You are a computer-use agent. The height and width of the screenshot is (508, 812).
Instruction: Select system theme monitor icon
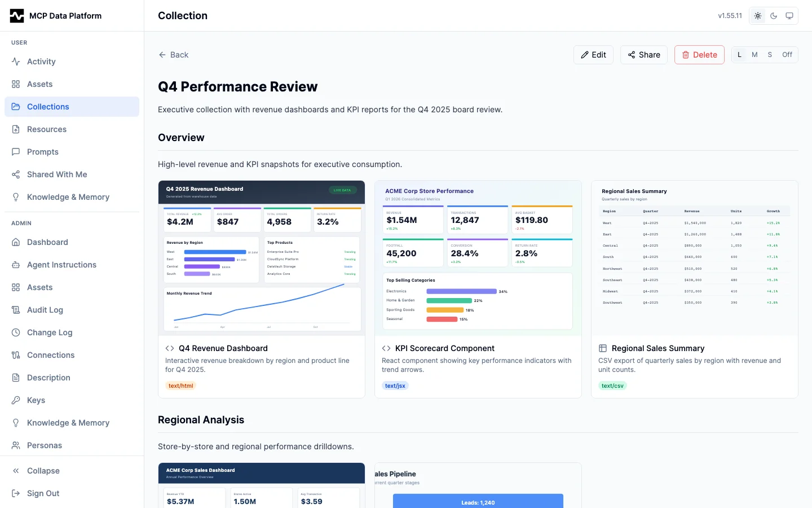pyautogui.click(x=789, y=16)
